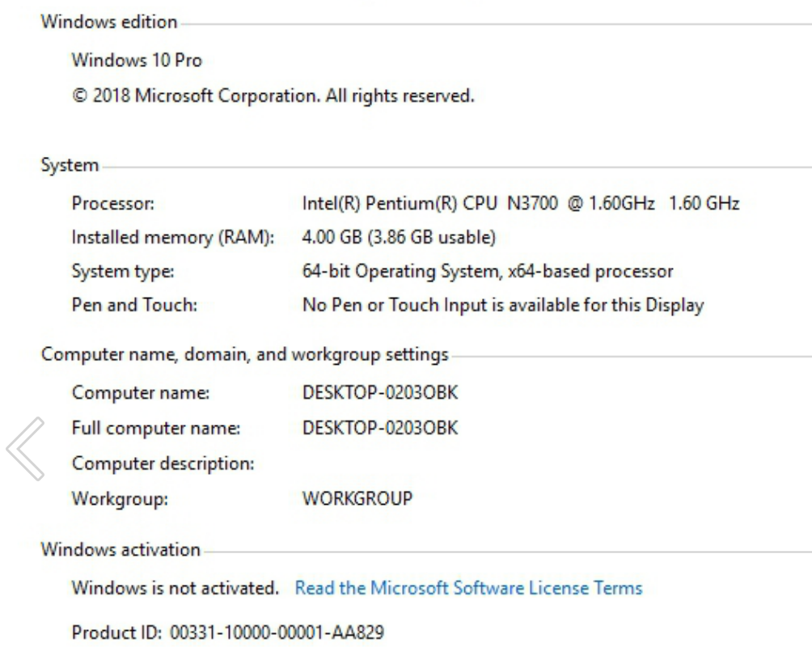Select the Intel Pentium N3700 processor value
The image size is (812, 660).
[x=521, y=203]
